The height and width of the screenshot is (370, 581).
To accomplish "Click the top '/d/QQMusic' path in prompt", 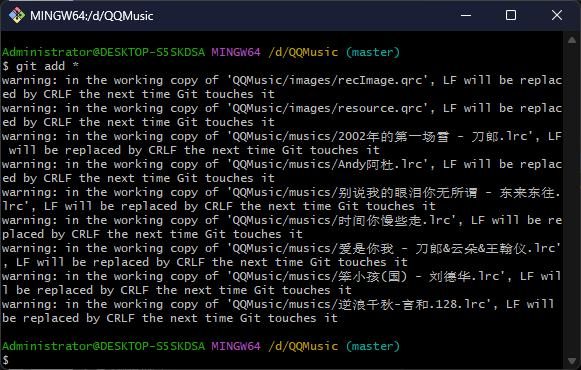I will (x=303, y=52).
